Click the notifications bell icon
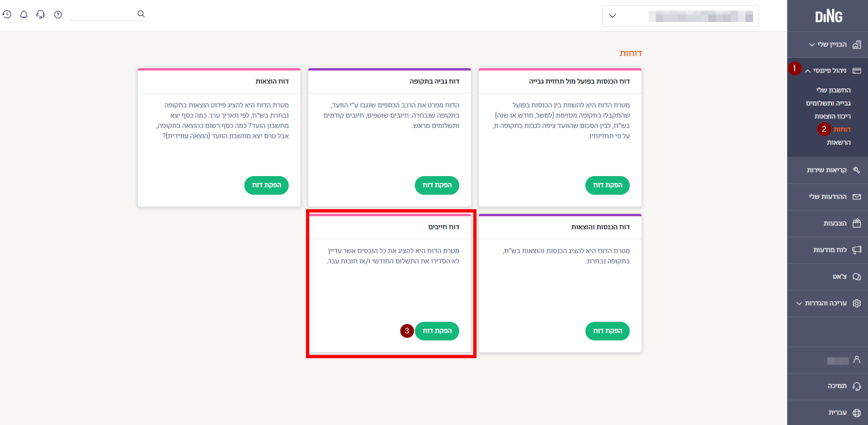 24,14
